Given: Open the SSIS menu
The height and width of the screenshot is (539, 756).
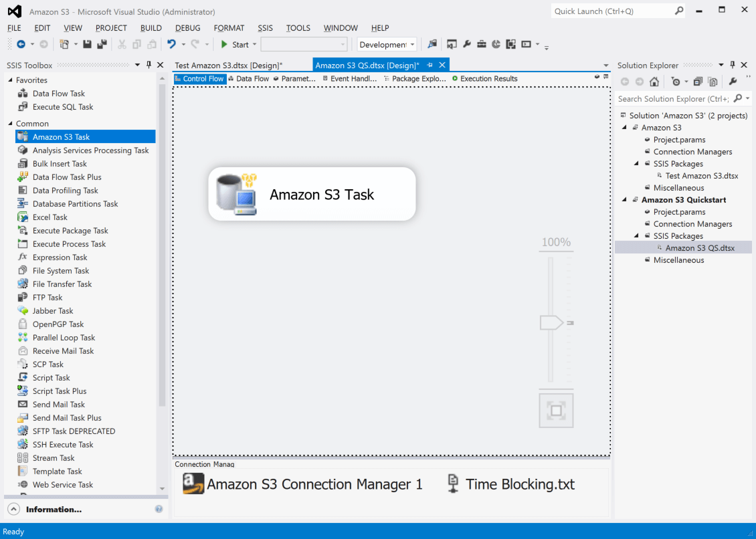Looking at the screenshot, I should click(x=265, y=28).
